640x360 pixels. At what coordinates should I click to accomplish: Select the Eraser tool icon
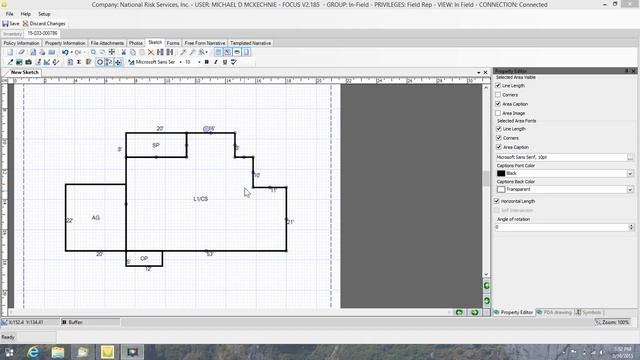coord(21,52)
